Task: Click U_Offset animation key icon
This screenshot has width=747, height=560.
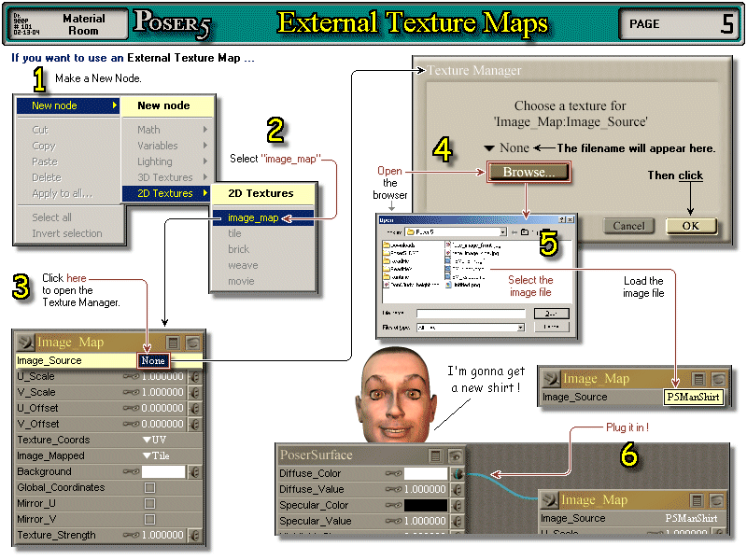Action: click(131, 408)
